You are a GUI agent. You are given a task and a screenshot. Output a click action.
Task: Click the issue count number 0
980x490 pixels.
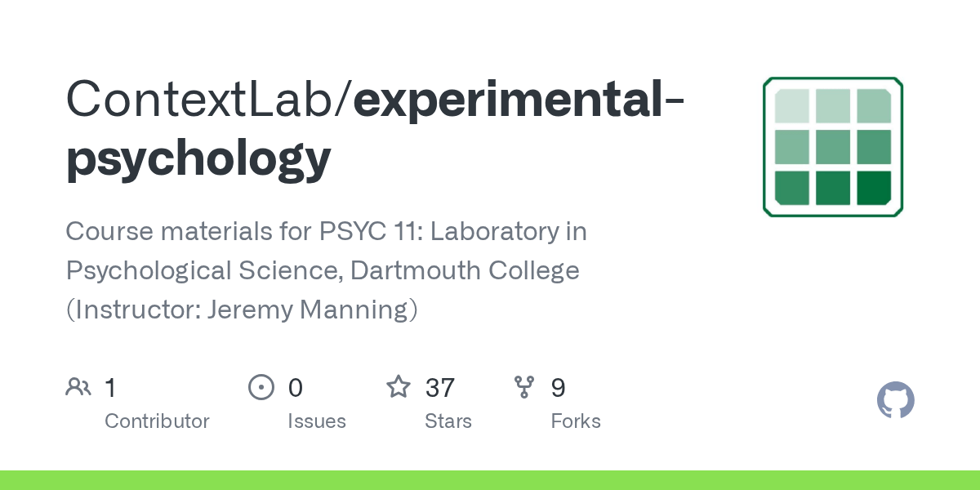296,387
